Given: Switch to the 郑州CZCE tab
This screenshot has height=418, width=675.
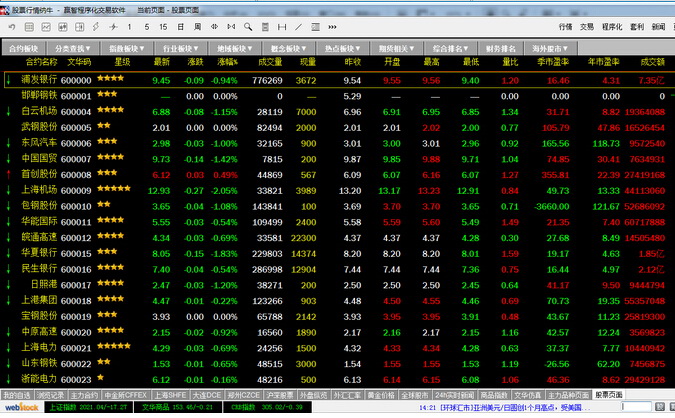Looking at the screenshot, I should [x=244, y=395].
